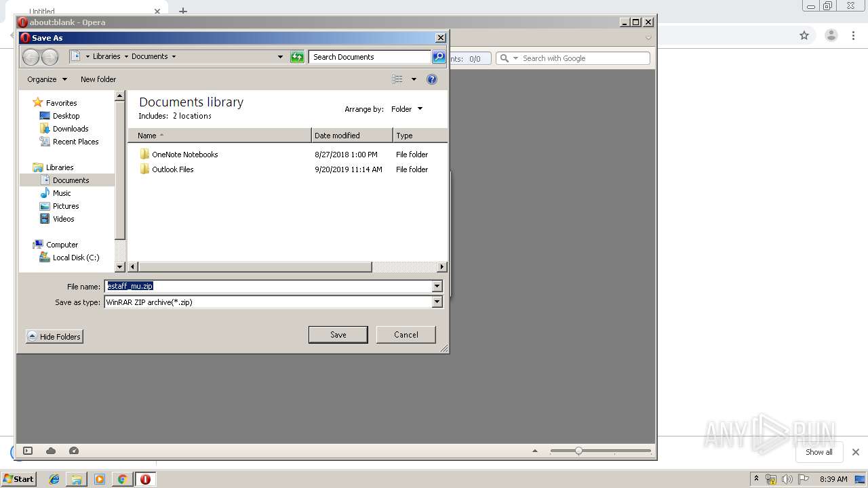Click the refresh location green icon
868x488 pixels.
(x=297, y=57)
